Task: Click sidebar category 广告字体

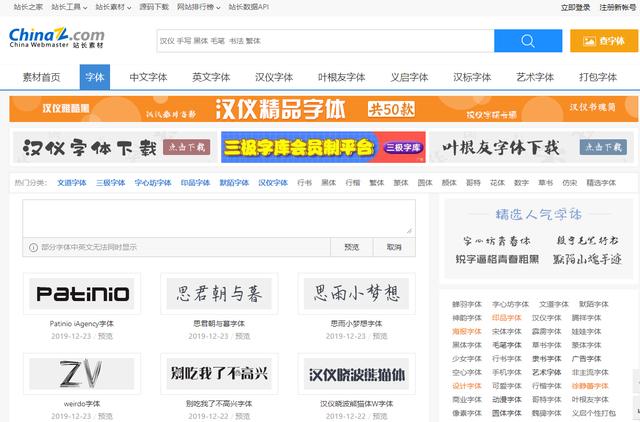Action: point(586,359)
